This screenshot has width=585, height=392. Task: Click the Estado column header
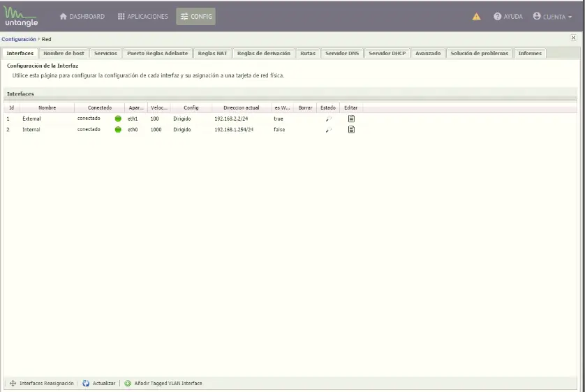coord(328,107)
